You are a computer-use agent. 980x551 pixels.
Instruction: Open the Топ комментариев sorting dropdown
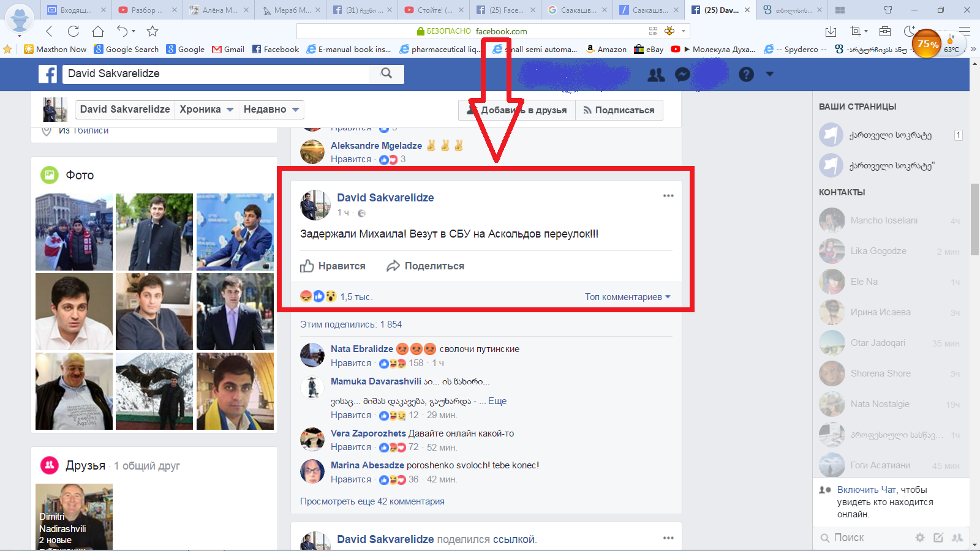(x=628, y=297)
